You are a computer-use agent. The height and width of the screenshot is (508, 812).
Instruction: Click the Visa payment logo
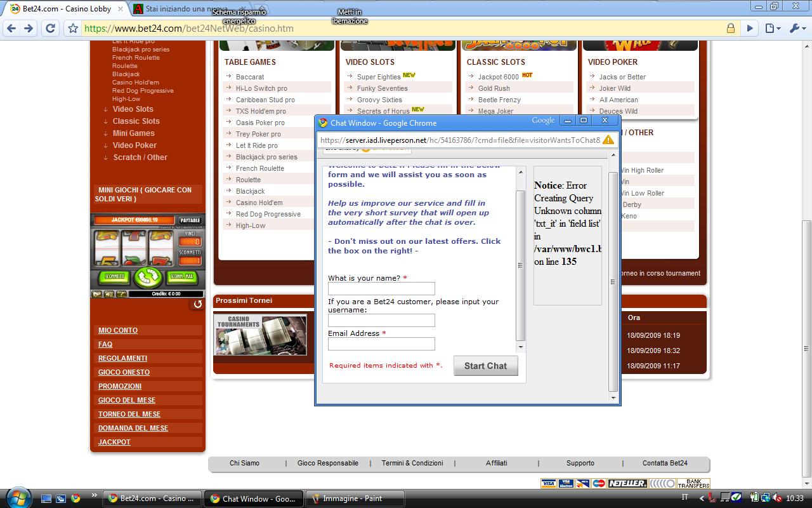(549, 484)
